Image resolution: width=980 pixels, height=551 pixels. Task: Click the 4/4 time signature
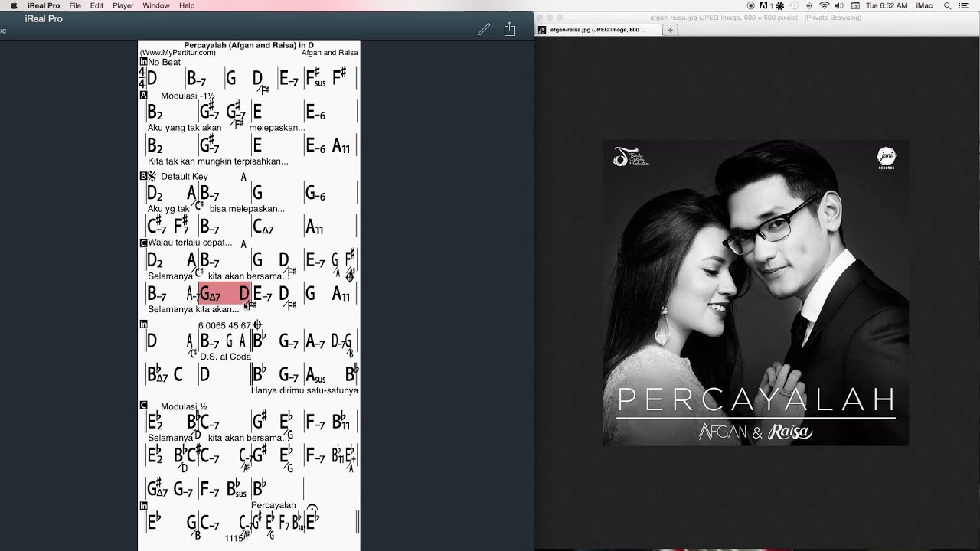(x=142, y=77)
